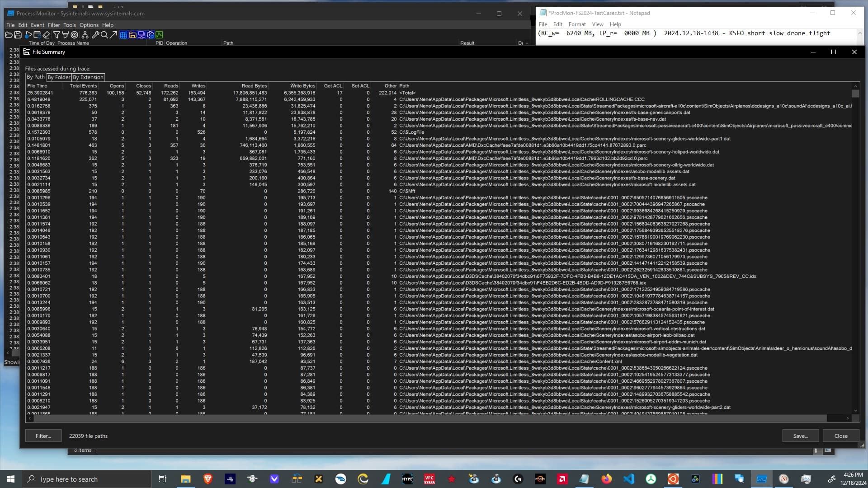Open the VPC taskbar icon
Screen dimensions: 868x488
[x=429, y=479]
